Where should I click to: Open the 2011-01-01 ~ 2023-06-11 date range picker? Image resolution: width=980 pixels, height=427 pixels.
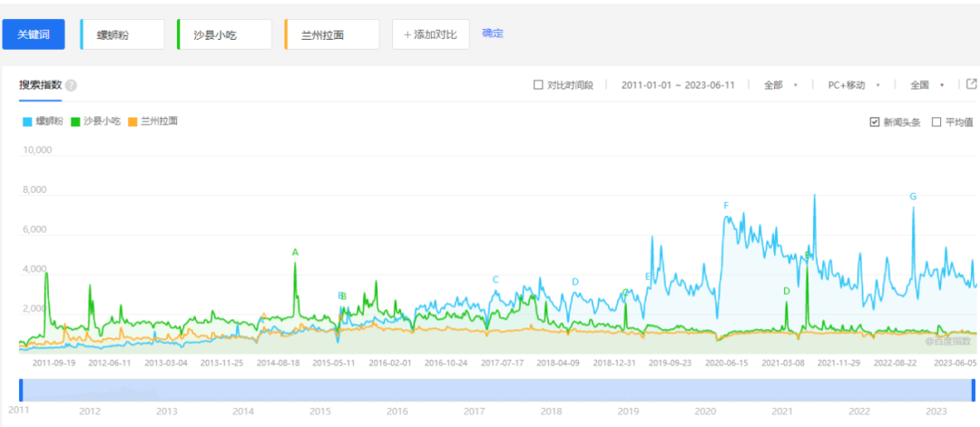(676, 85)
